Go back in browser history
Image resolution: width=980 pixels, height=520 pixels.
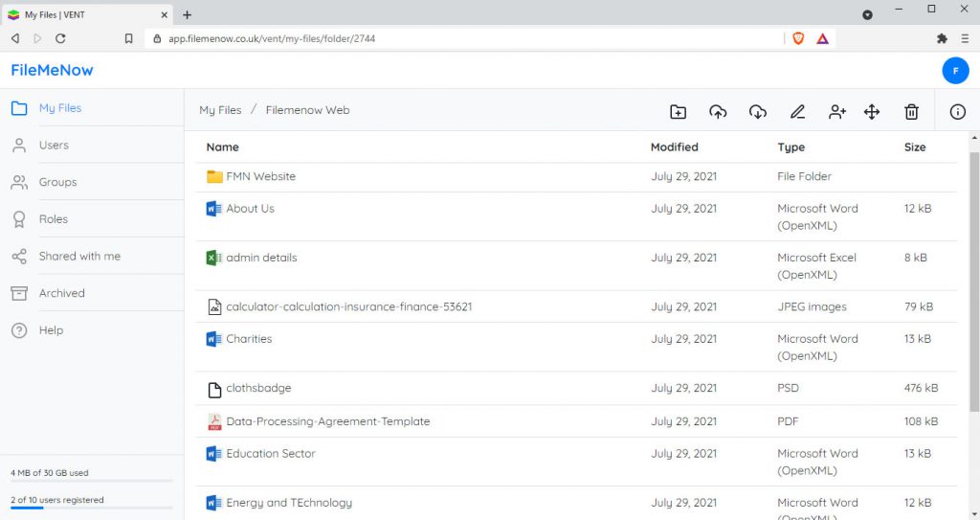[15, 39]
